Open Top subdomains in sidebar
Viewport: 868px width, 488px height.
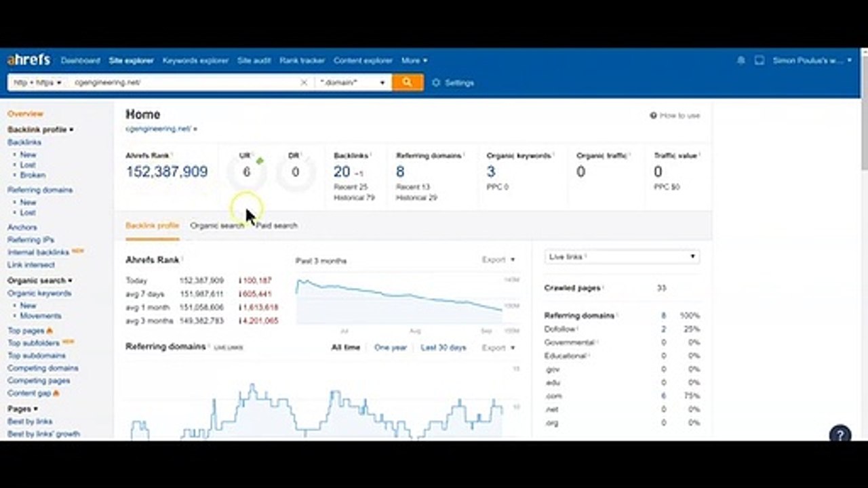(x=37, y=355)
